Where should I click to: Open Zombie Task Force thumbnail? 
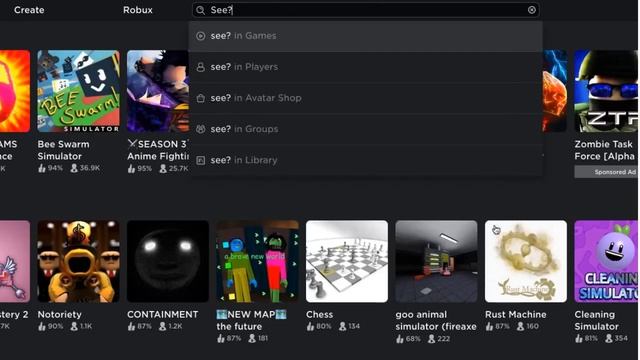point(606,91)
